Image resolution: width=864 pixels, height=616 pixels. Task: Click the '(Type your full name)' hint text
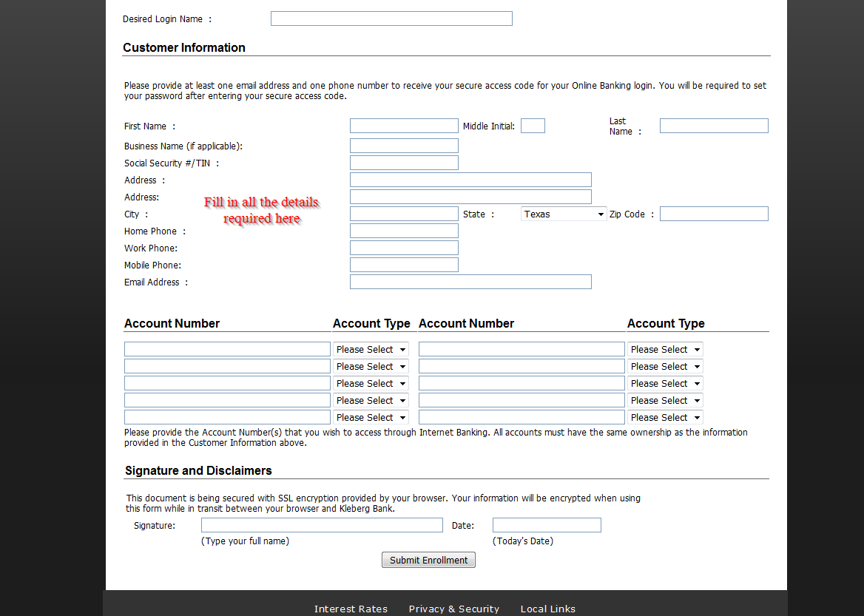click(245, 541)
